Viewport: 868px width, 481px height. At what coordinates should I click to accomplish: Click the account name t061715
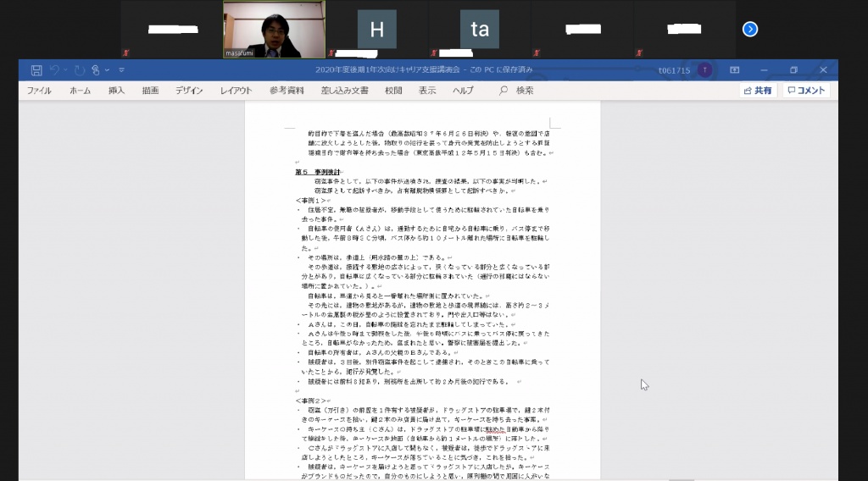click(x=674, y=70)
